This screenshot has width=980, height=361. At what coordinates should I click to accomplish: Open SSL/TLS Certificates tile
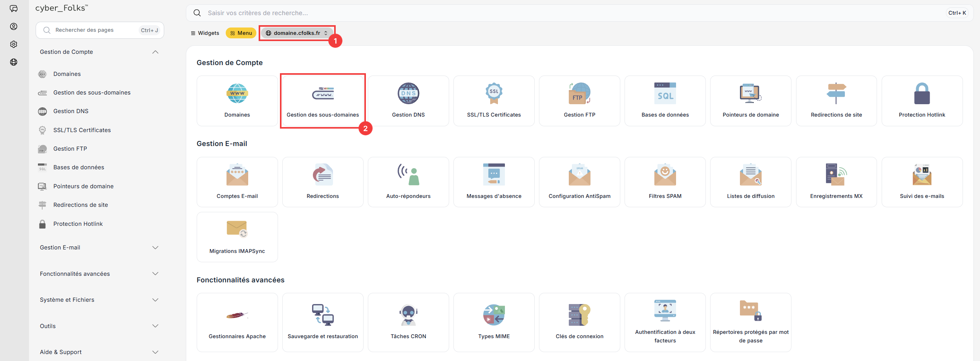coord(494,101)
